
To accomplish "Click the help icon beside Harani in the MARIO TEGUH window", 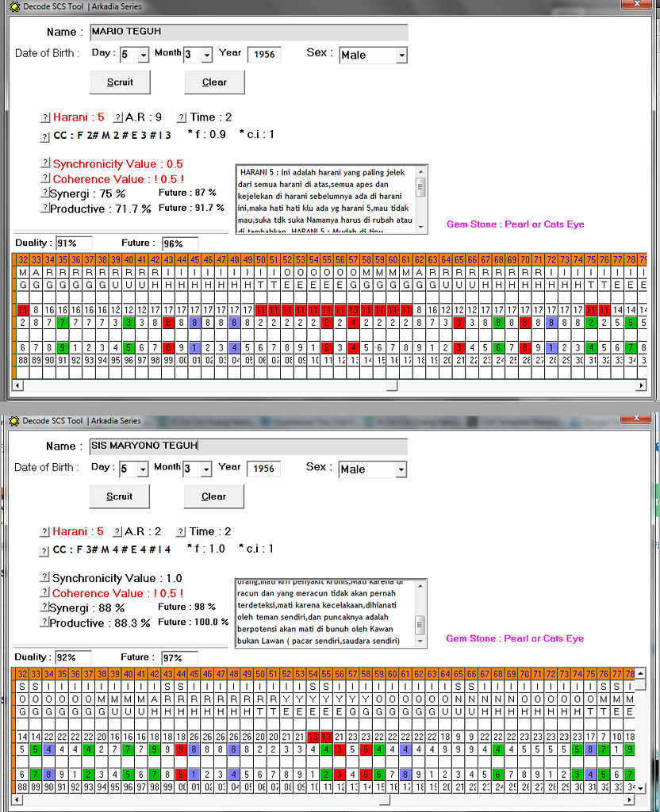I will [x=45, y=117].
